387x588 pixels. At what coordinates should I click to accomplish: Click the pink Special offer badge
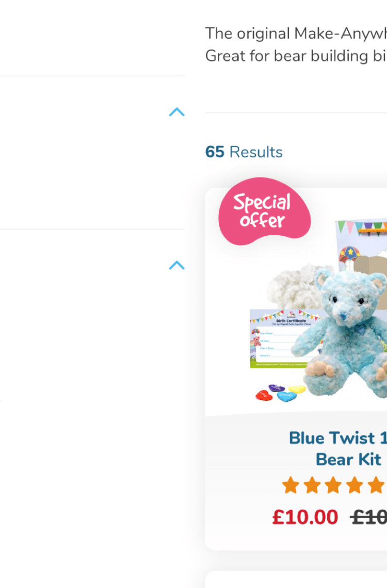tap(264, 211)
